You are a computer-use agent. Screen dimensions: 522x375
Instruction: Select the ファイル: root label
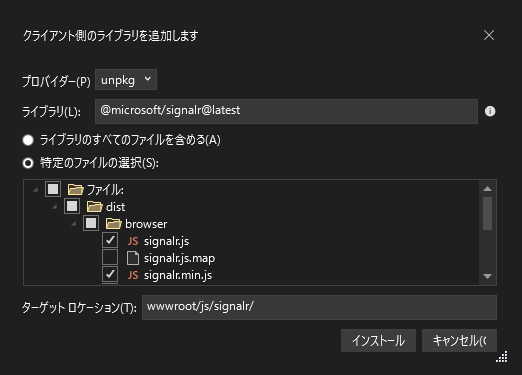tap(105, 190)
